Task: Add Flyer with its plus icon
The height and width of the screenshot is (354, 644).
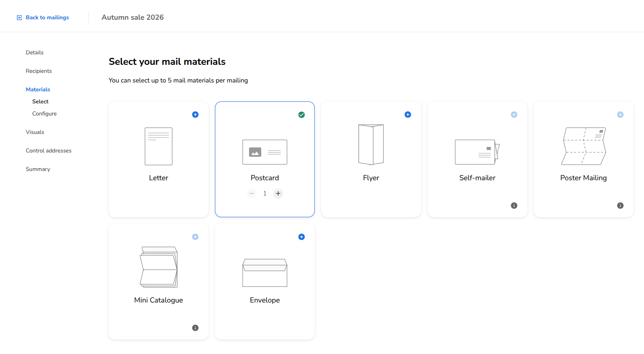Action: pos(408,115)
